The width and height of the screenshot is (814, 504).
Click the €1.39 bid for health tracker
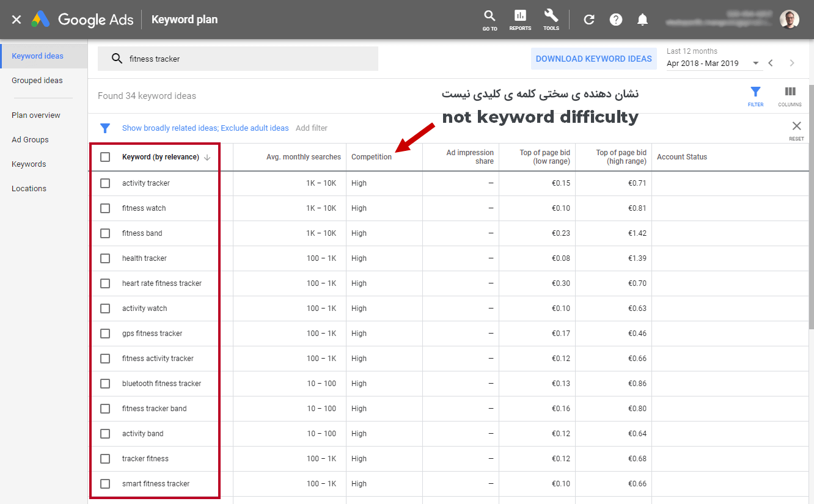637,258
